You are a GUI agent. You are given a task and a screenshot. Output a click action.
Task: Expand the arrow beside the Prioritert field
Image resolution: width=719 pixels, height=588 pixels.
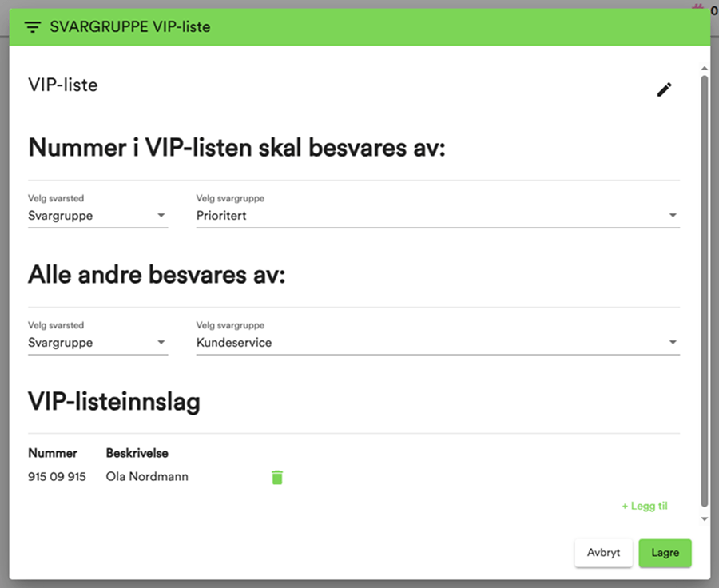pos(673,215)
